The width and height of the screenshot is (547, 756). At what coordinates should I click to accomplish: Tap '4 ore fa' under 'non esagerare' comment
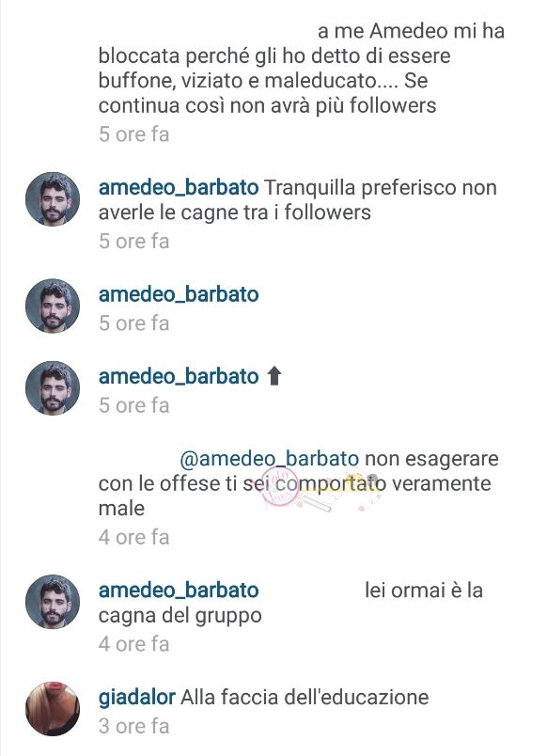point(134,537)
